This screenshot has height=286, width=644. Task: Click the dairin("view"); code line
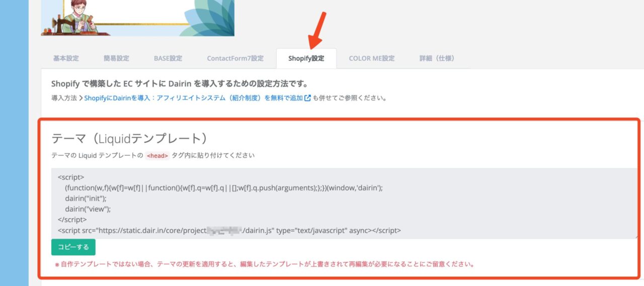(88, 209)
